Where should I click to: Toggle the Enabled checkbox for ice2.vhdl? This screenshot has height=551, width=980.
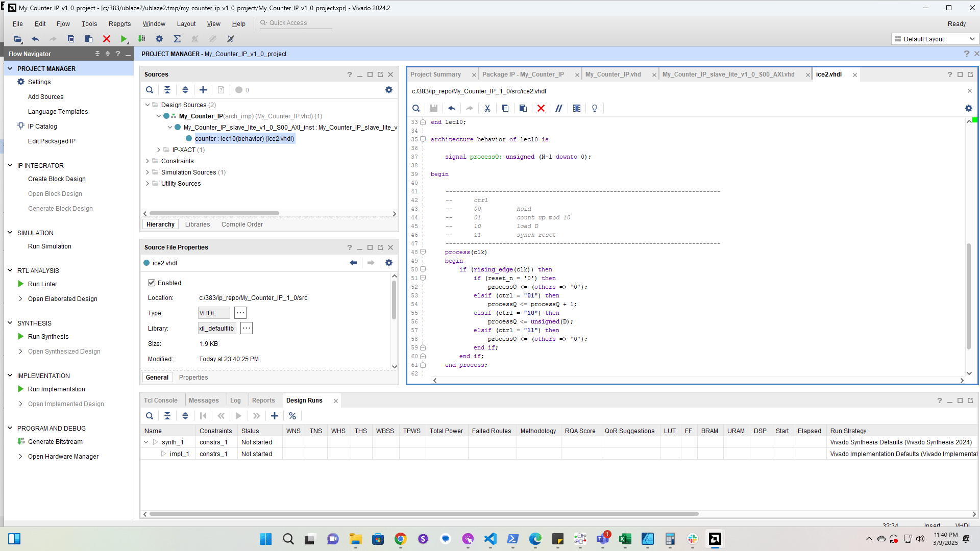pos(152,283)
